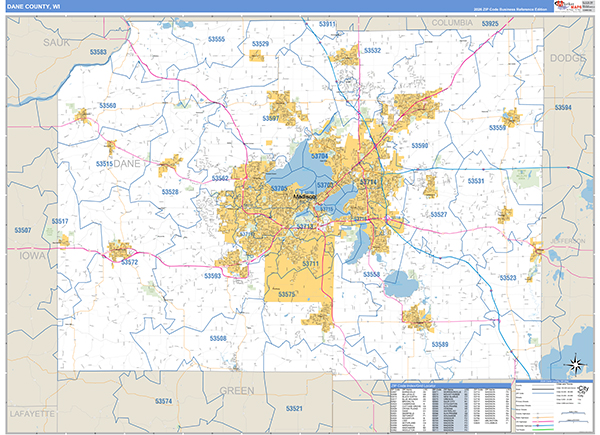Select ZIP code label 53713

click(x=305, y=227)
